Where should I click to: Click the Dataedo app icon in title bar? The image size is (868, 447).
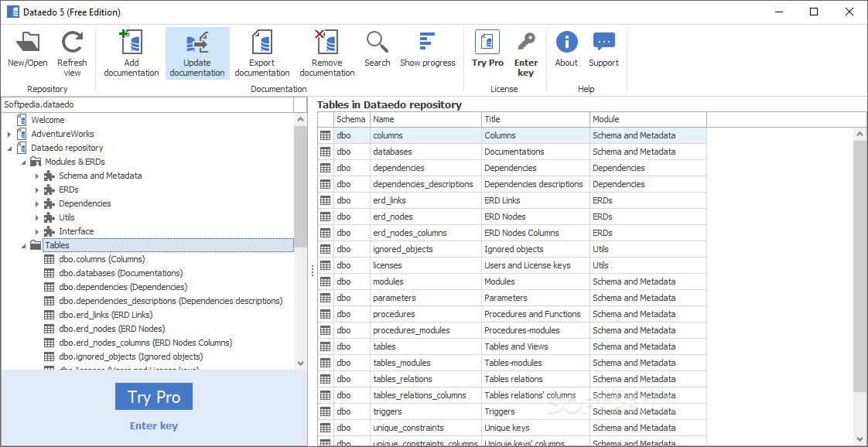pos(12,12)
